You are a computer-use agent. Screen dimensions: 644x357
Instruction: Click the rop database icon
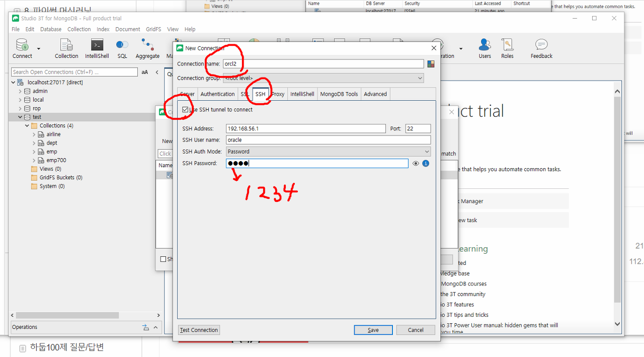pyautogui.click(x=28, y=108)
